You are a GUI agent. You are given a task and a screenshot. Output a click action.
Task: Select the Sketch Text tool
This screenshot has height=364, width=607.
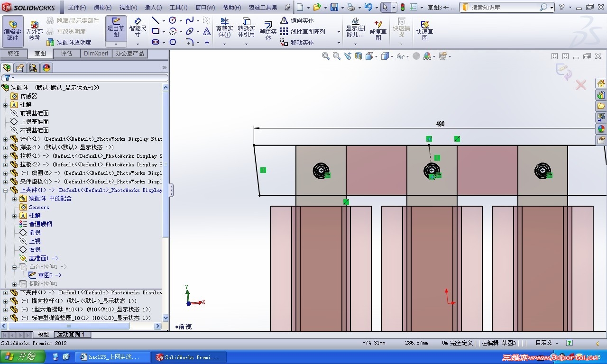pos(207,31)
